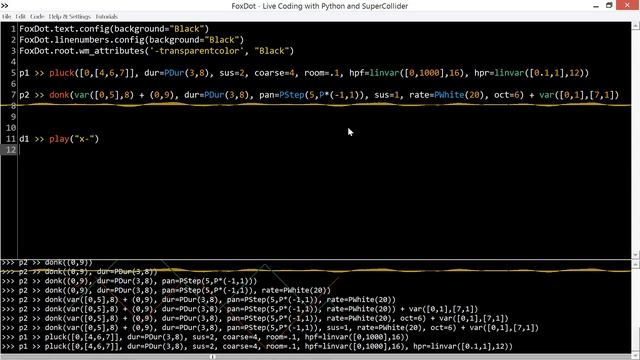Click PStep in editor line 7
640x360 pixels.
292,95
